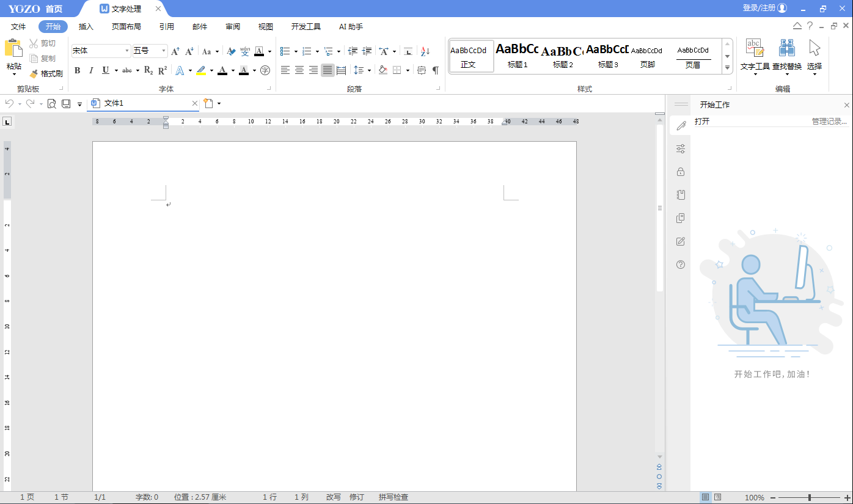Click the print preview icon in quick toolbar
Viewport: 853px width, 504px height.
[52, 104]
